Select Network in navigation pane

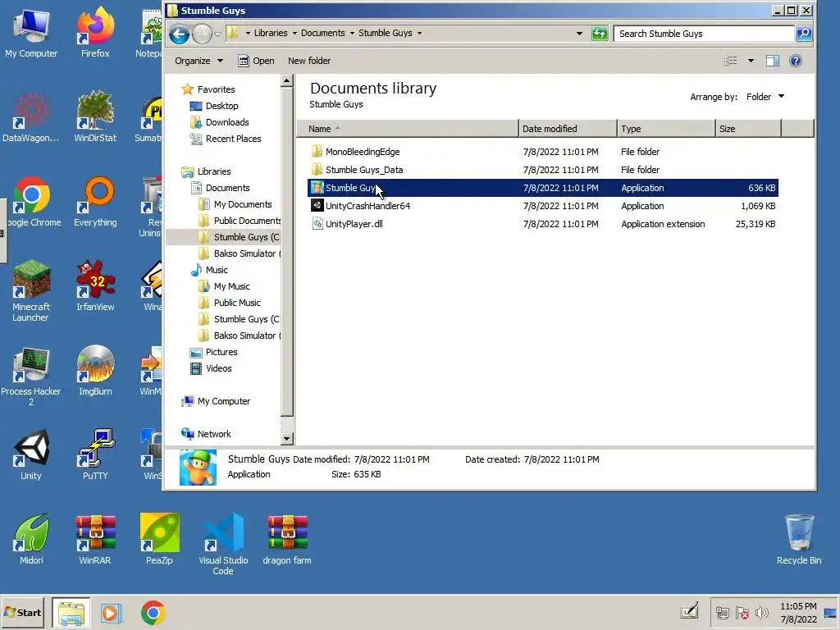[206, 434]
